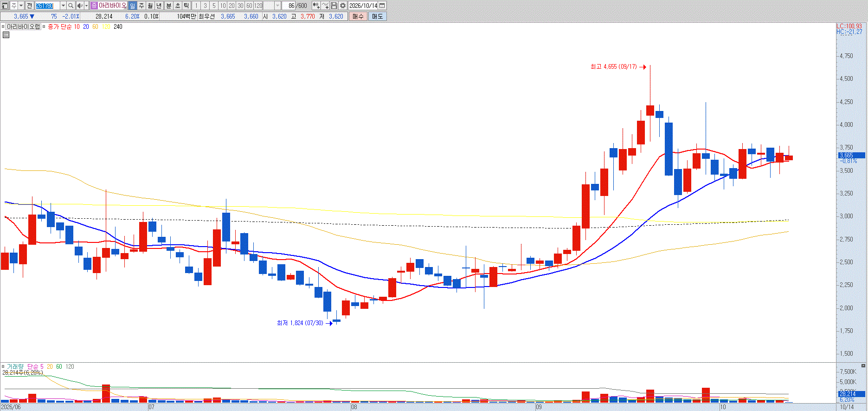Choose the 30 interval preset
Image resolution: width=868 pixels, height=411 pixels.
240,6
